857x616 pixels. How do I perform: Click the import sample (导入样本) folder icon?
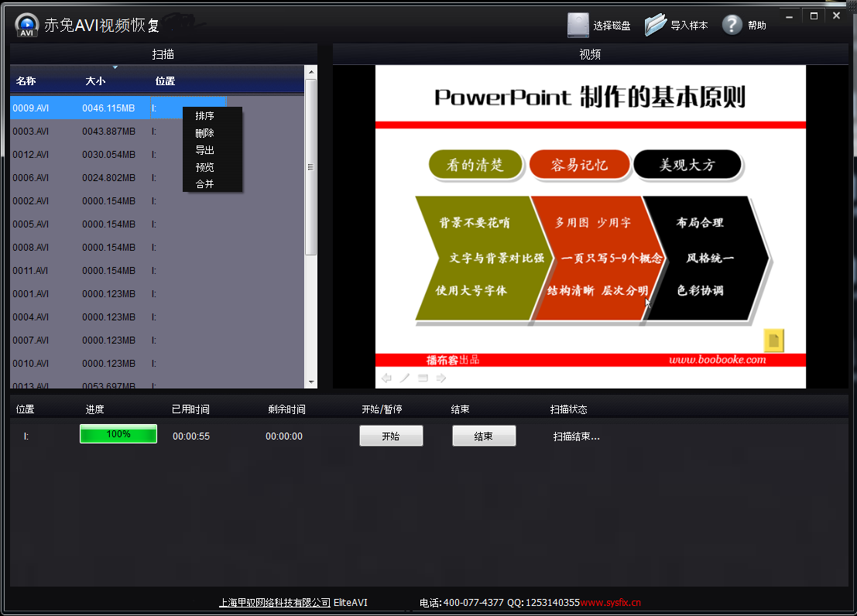pyautogui.click(x=655, y=25)
